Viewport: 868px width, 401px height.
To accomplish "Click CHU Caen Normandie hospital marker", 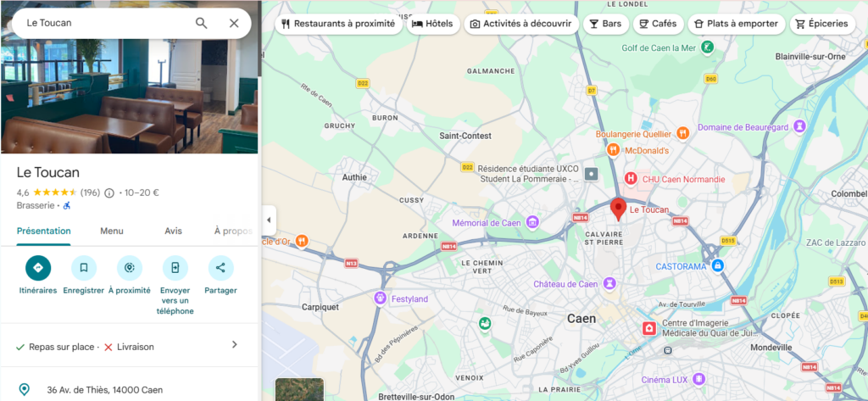I will [630, 179].
